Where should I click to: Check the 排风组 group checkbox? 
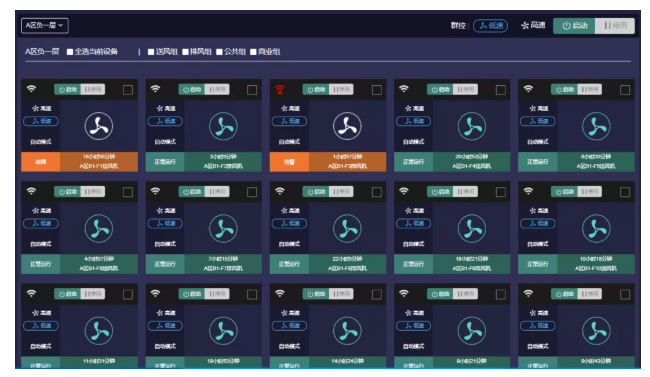[185, 52]
